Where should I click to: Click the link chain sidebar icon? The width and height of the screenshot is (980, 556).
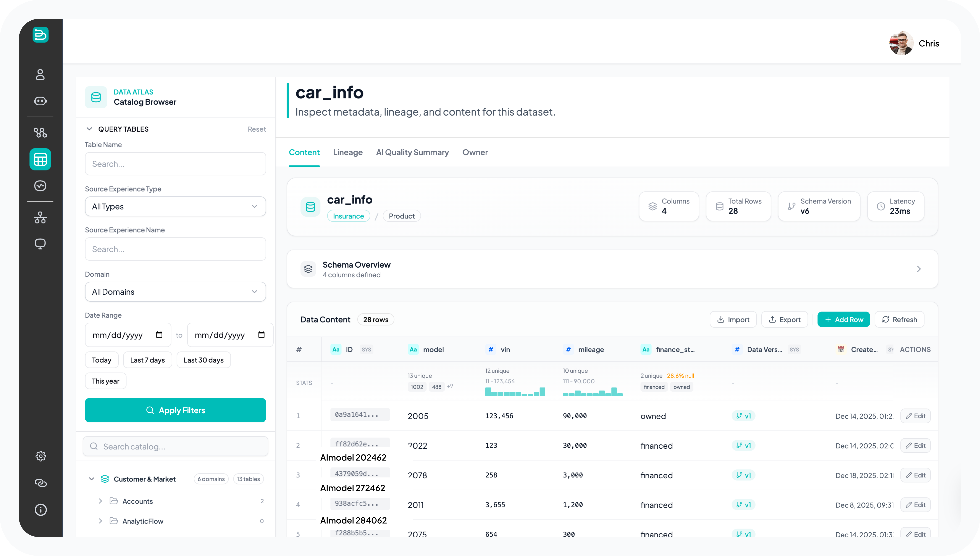click(40, 483)
